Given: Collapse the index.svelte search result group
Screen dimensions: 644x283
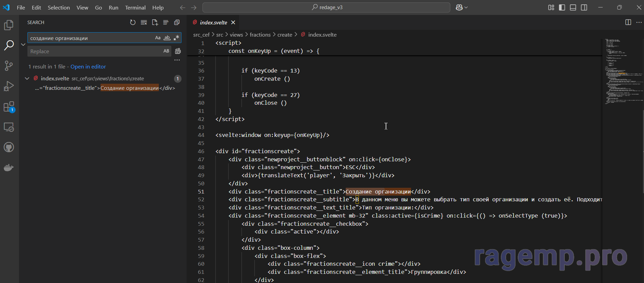Looking at the screenshot, I should pyautogui.click(x=27, y=79).
